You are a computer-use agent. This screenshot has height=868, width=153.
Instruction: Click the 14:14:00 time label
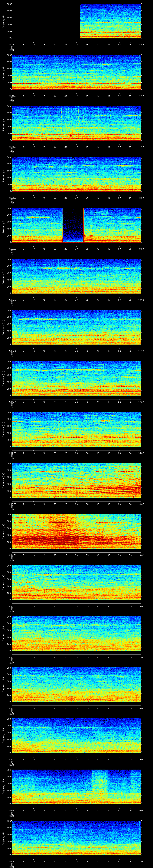coord(12,555)
